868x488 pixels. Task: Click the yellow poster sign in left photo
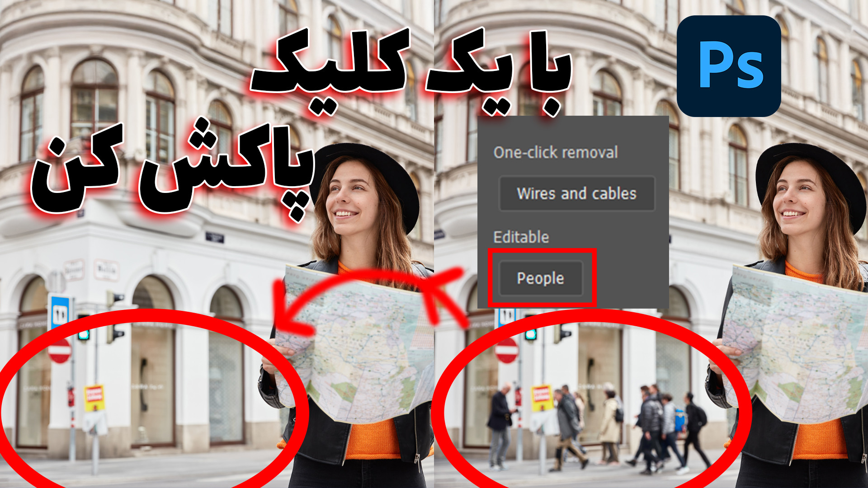click(x=94, y=397)
